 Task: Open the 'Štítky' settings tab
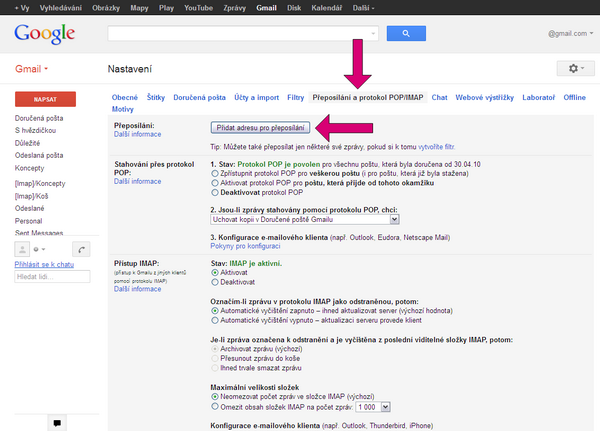(156, 97)
